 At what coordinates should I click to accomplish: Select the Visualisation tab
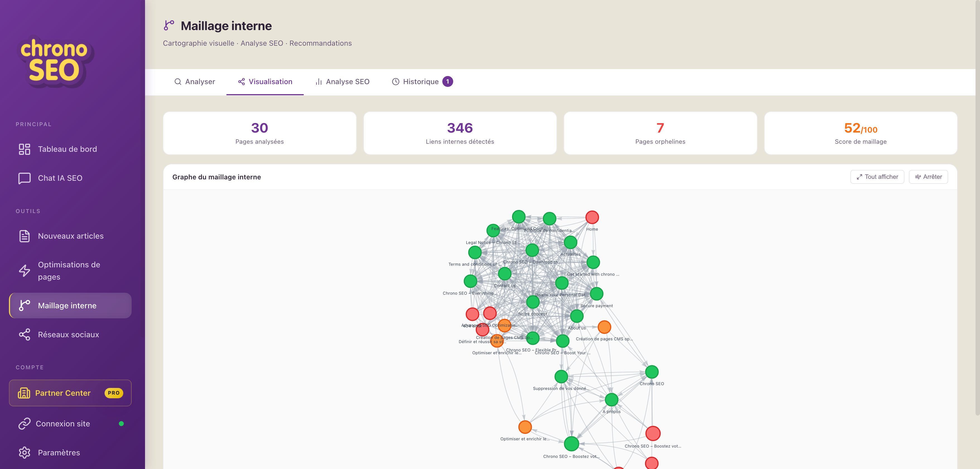(265, 82)
